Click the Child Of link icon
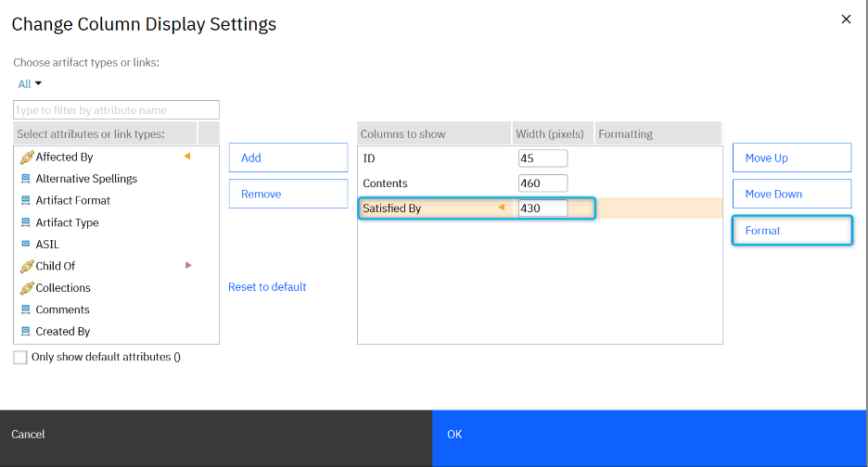This screenshot has width=868, height=467. 27,267
